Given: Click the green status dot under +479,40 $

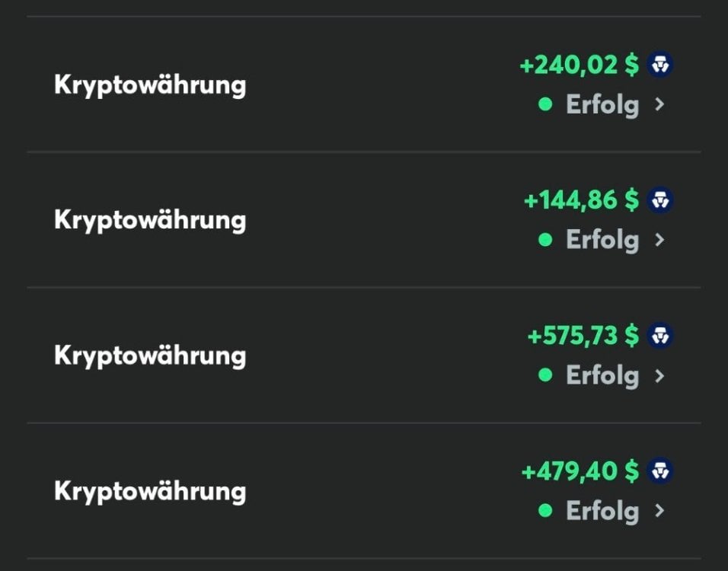Looking at the screenshot, I should click(545, 511).
